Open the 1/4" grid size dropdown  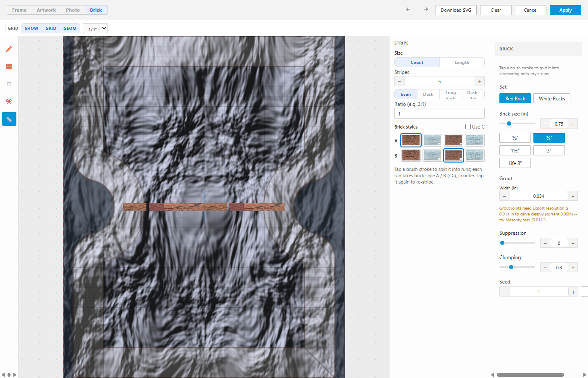coord(95,28)
